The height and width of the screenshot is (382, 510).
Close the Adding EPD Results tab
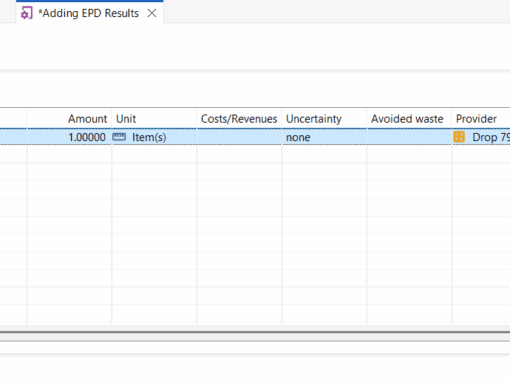pyautogui.click(x=152, y=13)
